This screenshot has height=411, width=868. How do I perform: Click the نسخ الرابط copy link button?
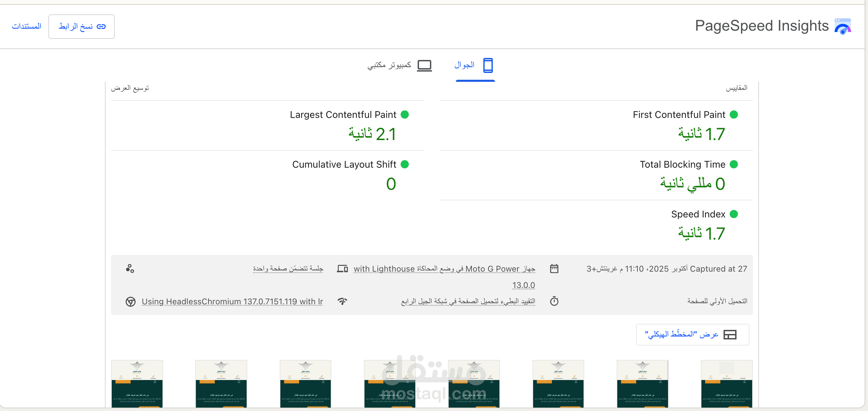(x=81, y=27)
